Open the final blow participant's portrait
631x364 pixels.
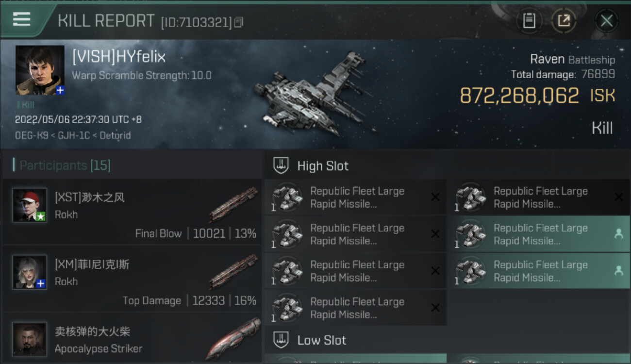pos(30,205)
